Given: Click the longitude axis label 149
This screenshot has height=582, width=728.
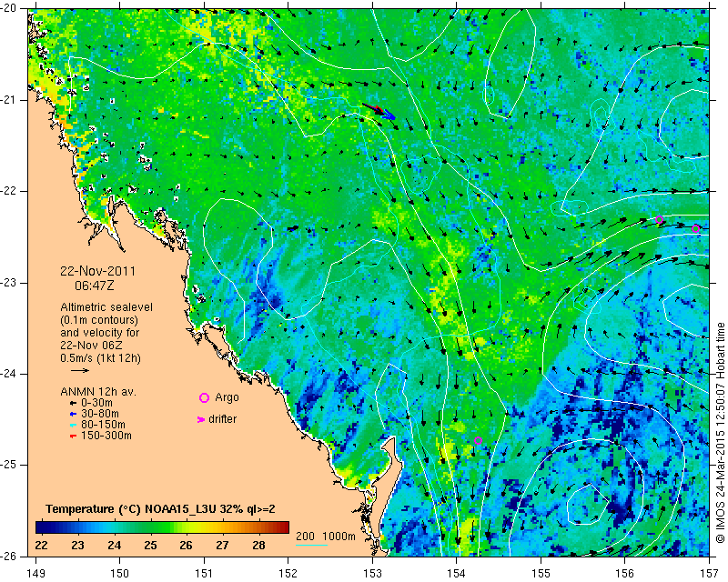Looking at the screenshot, I should coord(36,574).
